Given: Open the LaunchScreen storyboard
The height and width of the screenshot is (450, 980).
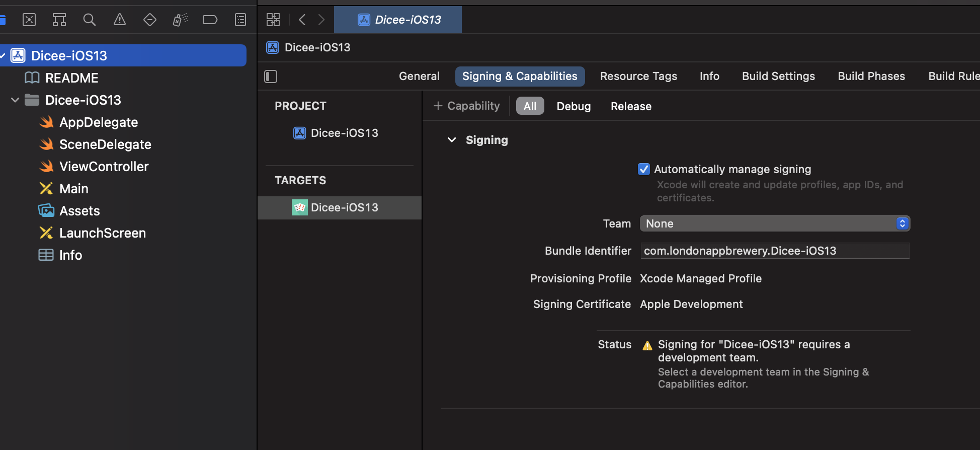Looking at the screenshot, I should coord(103,233).
